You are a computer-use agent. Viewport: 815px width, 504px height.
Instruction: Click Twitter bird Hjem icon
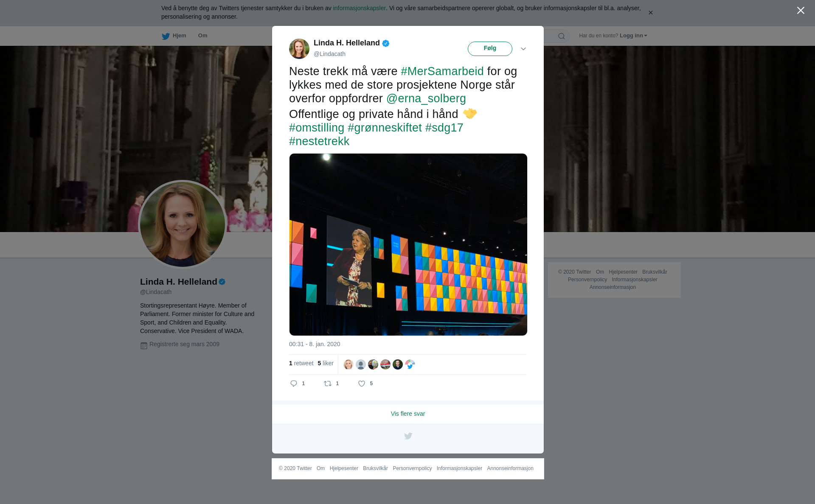click(166, 36)
